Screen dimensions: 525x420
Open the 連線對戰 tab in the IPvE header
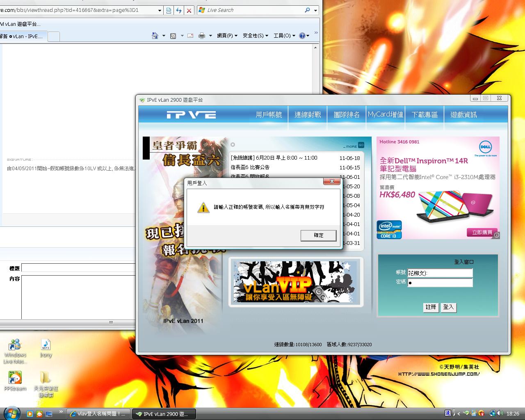[x=308, y=115]
